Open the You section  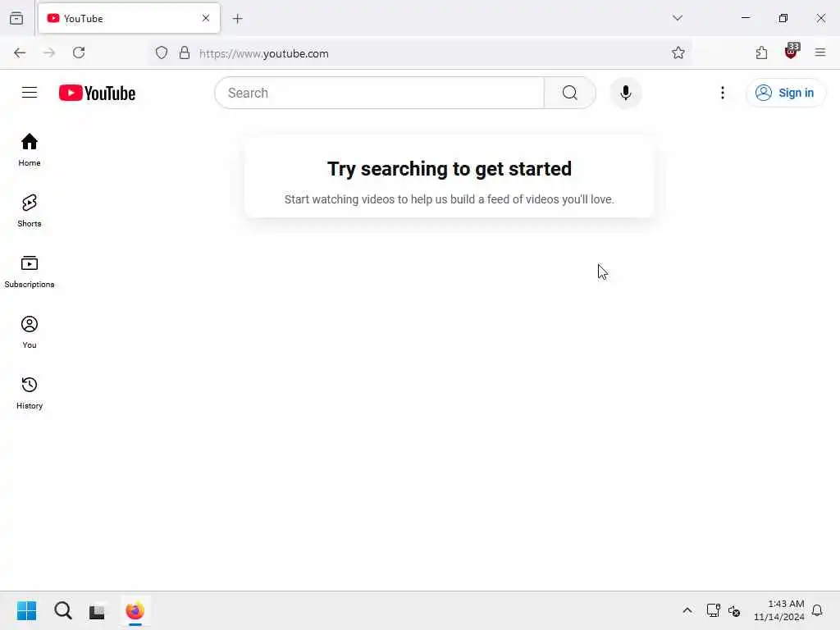click(x=30, y=332)
